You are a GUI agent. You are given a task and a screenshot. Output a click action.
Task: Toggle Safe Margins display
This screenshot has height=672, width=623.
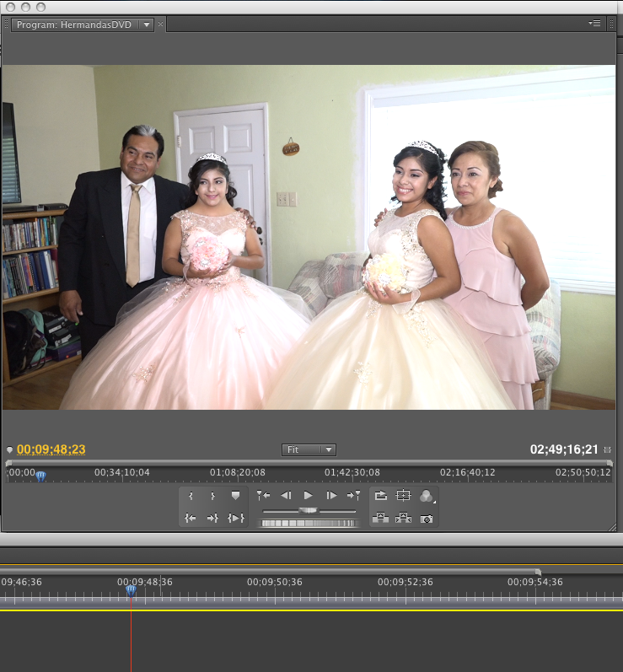click(x=403, y=496)
